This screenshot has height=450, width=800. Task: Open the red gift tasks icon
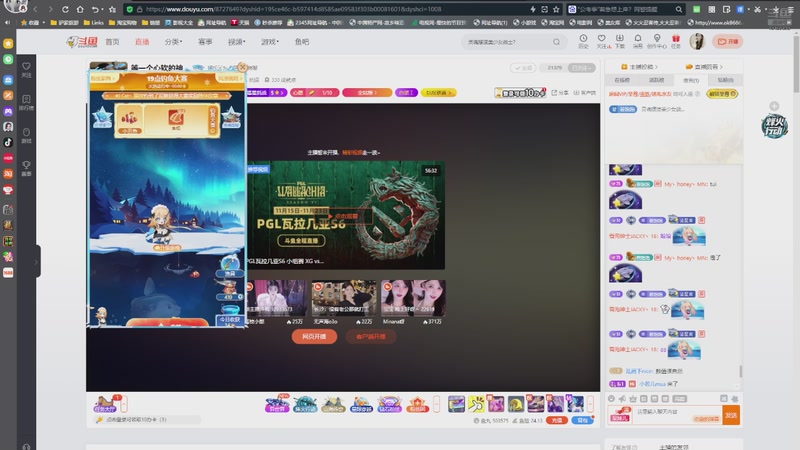coord(676,41)
